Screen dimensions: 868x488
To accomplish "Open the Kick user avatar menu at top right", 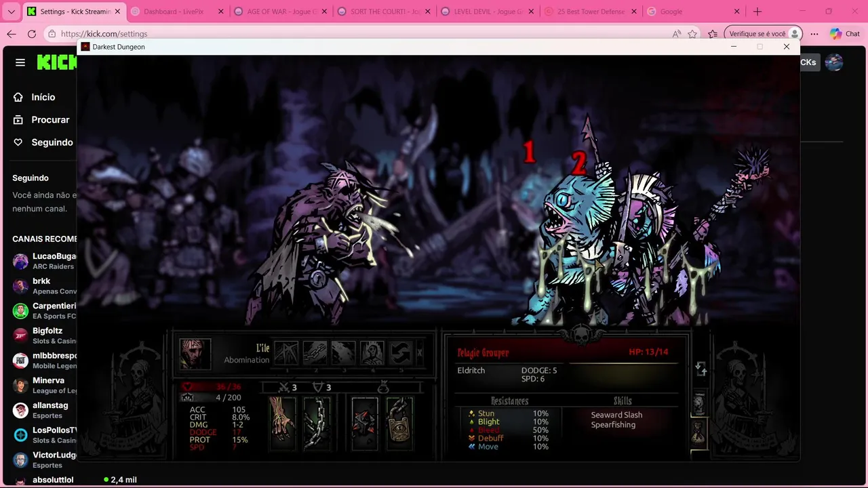I will point(834,62).
